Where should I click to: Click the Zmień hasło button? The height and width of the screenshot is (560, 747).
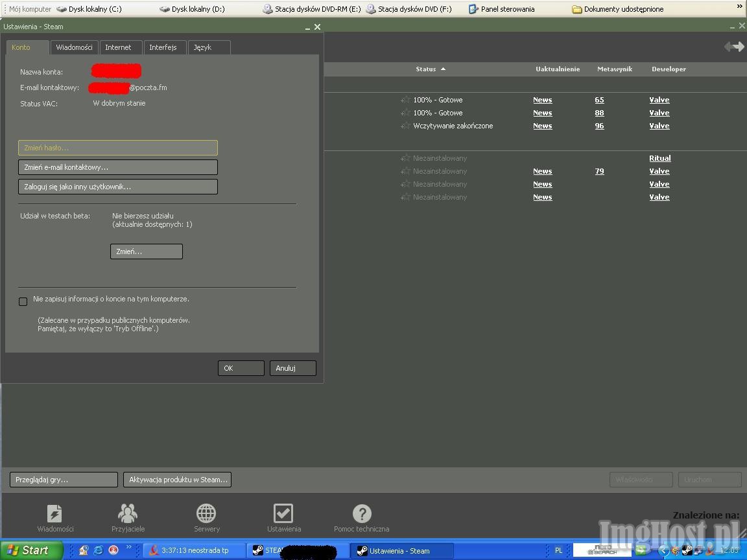click(x=117, y=148)
